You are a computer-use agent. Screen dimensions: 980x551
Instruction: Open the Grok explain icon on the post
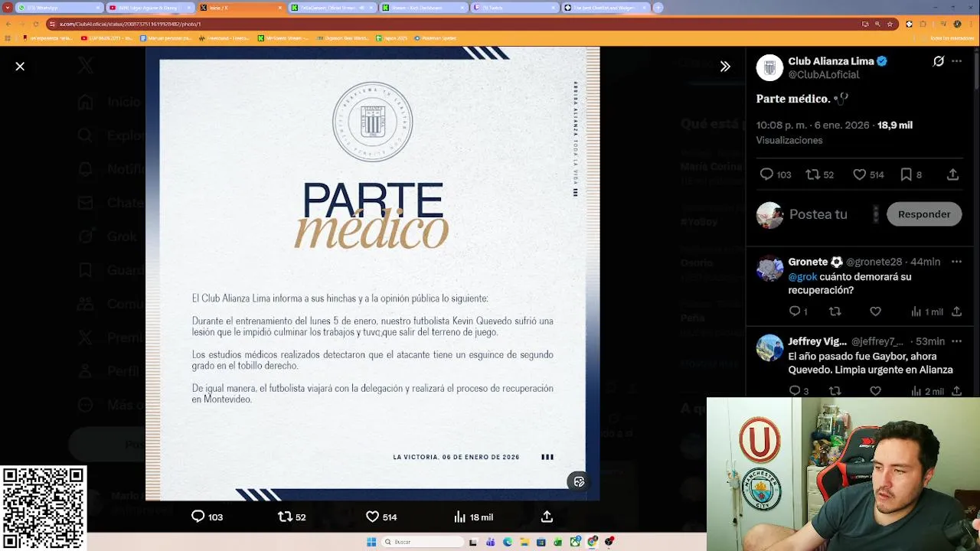(939, 61)
